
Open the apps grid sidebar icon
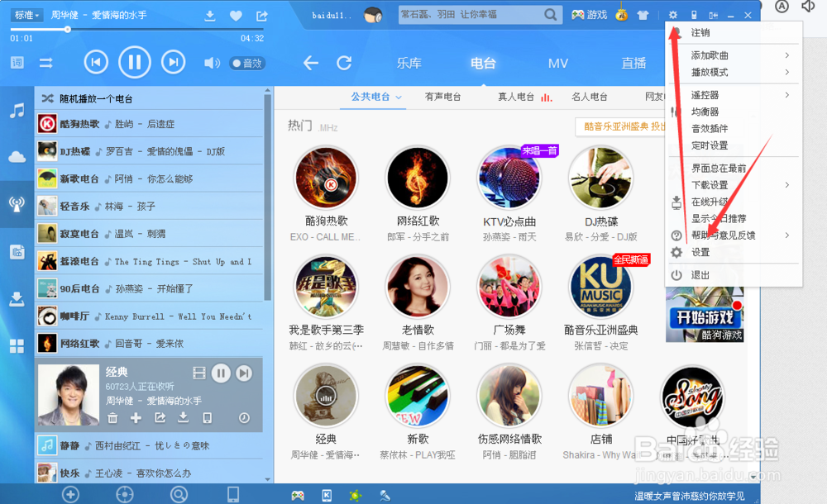[x=17, y=346]
